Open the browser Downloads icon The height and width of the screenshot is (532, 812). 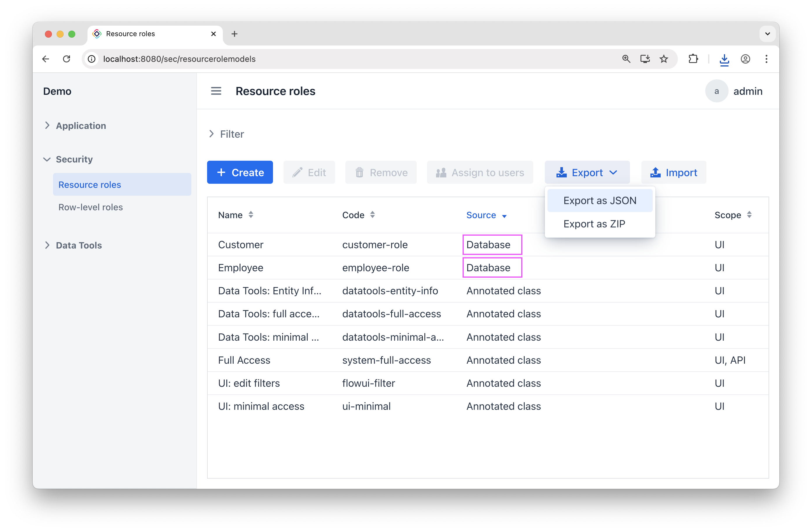click(x=724, y=59)
